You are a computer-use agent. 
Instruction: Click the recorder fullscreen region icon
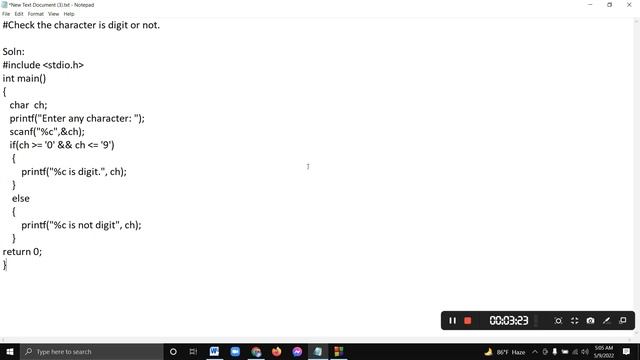coord(575,321)
